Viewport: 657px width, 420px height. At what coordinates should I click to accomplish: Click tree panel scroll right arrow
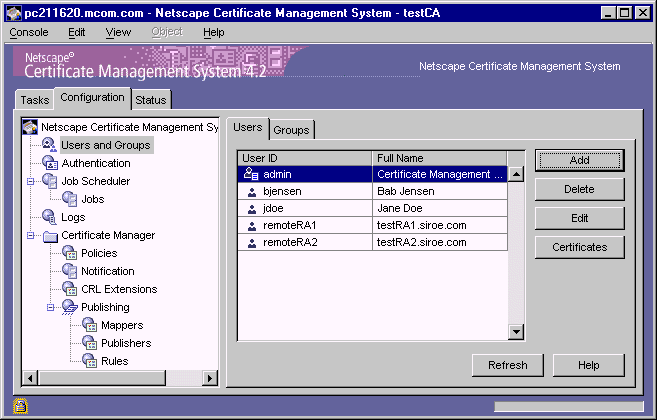[210, 378]
